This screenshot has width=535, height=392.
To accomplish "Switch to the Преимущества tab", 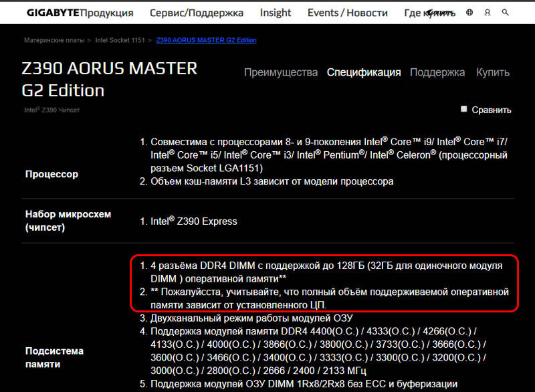I will pyautogui.click(x=280, y=72).
